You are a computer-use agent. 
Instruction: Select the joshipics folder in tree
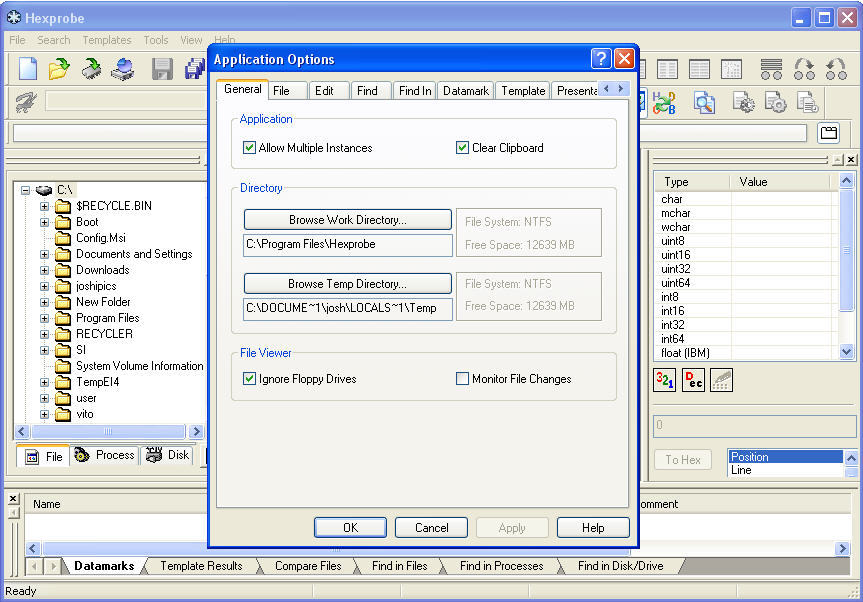96,286
